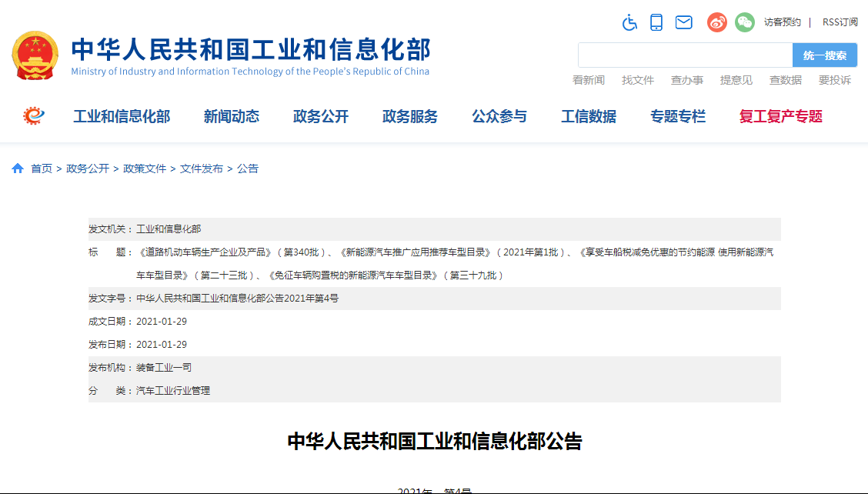
Task: Open 政务公开 navigation menu
Action: click(x=321, y=116)
